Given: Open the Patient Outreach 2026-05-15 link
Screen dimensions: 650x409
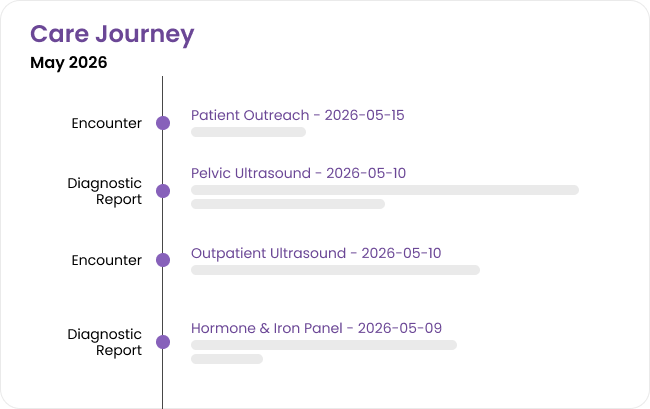Looking at the screenshot, I should pyautogui.click(x=297, y=115).
